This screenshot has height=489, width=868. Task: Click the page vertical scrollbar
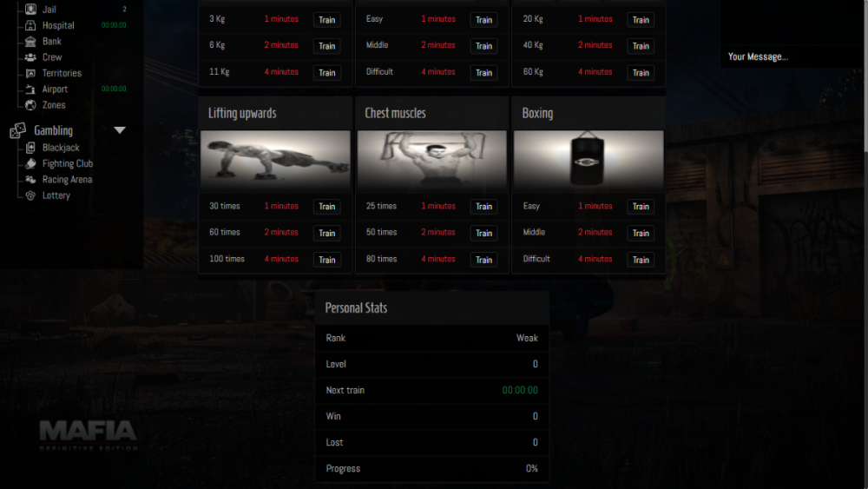865,244
